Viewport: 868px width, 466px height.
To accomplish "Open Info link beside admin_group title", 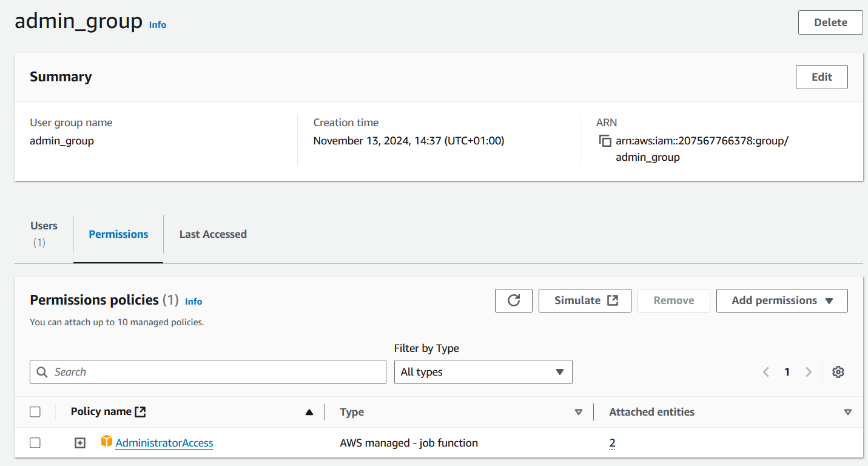I will point(158,25).
